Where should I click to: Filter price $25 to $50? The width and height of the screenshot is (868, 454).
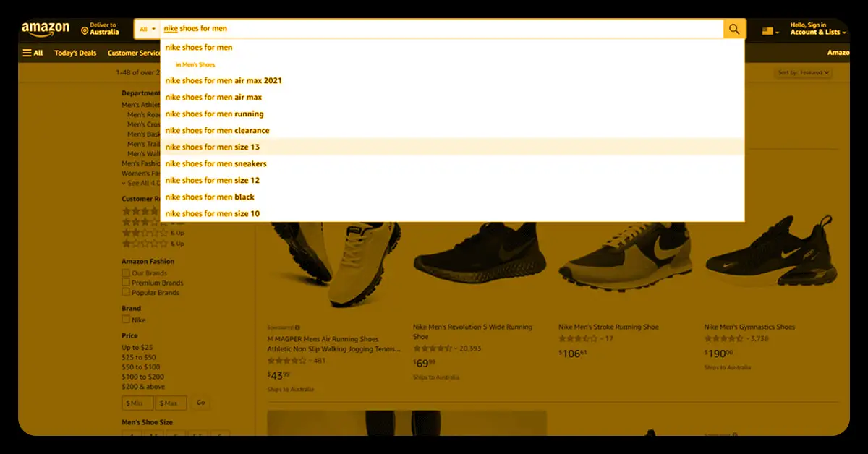[x=139, y=357]
